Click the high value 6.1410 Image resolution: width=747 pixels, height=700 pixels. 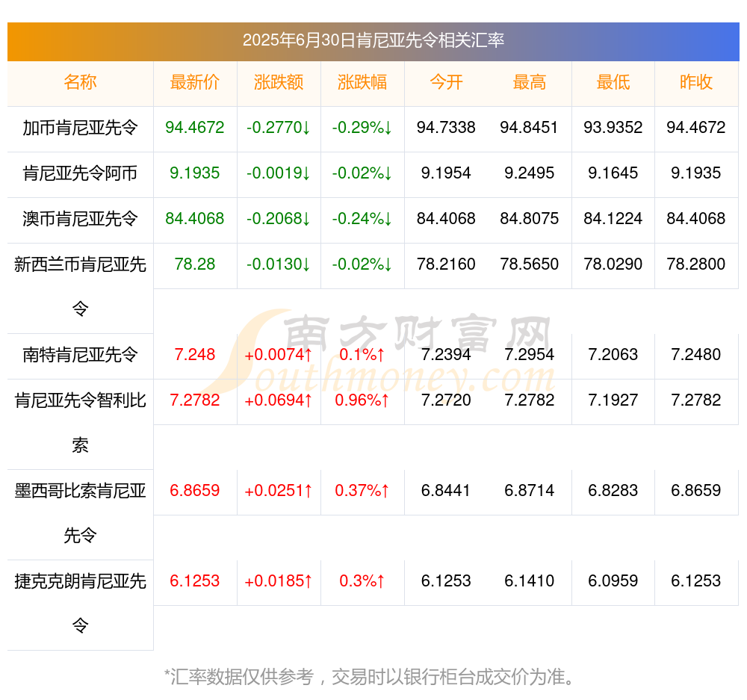click(x=530, y=581)
